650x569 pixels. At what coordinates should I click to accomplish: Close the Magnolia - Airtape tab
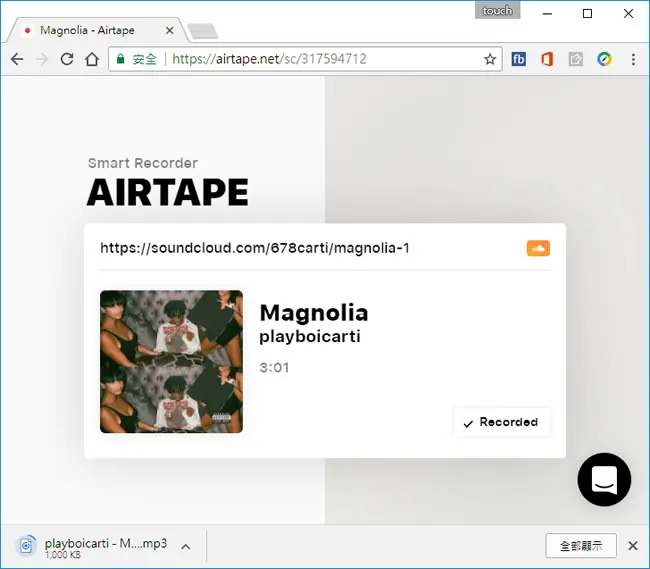170,30
